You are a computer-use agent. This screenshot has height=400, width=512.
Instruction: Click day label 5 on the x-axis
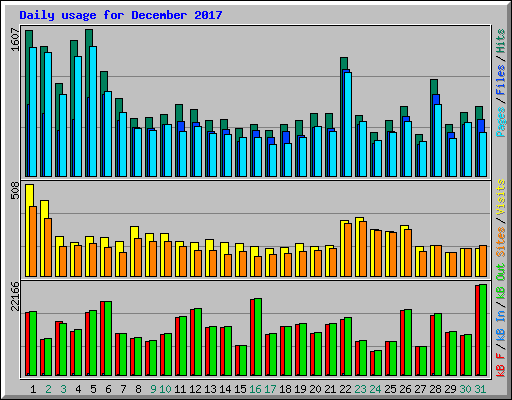click(93, 389)
